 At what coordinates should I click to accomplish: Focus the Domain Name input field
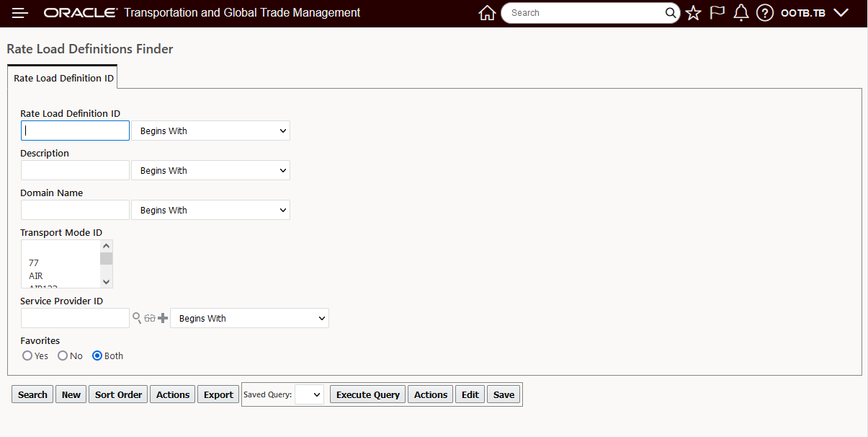(75, 210)
